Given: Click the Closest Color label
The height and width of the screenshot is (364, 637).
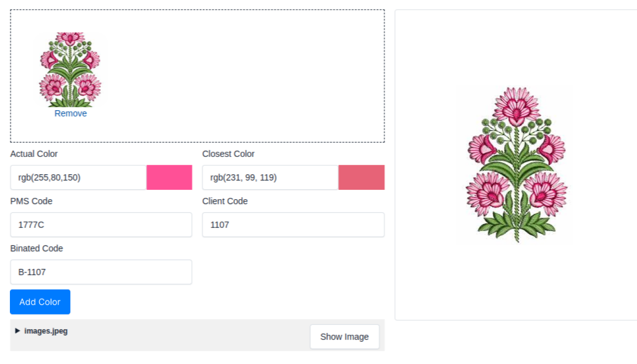Looking at the screenshot, I should 228,154.
